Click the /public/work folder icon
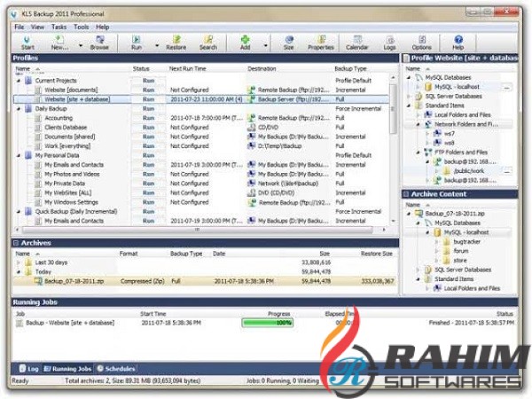Image resolution: width=532 pixels, height=399 pixels. (x=447, y=170)
